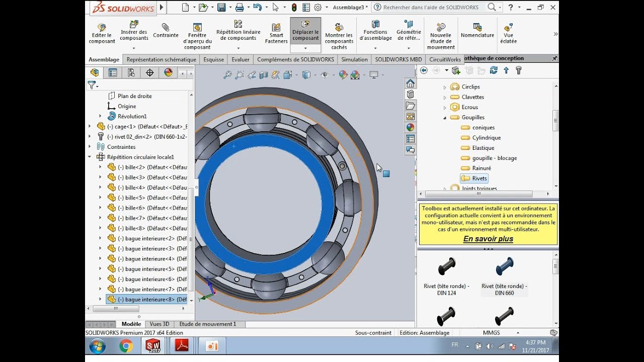Open Chrome from the Windows taskbar
This screenshot has width=644, height=362.
point(126,346)
